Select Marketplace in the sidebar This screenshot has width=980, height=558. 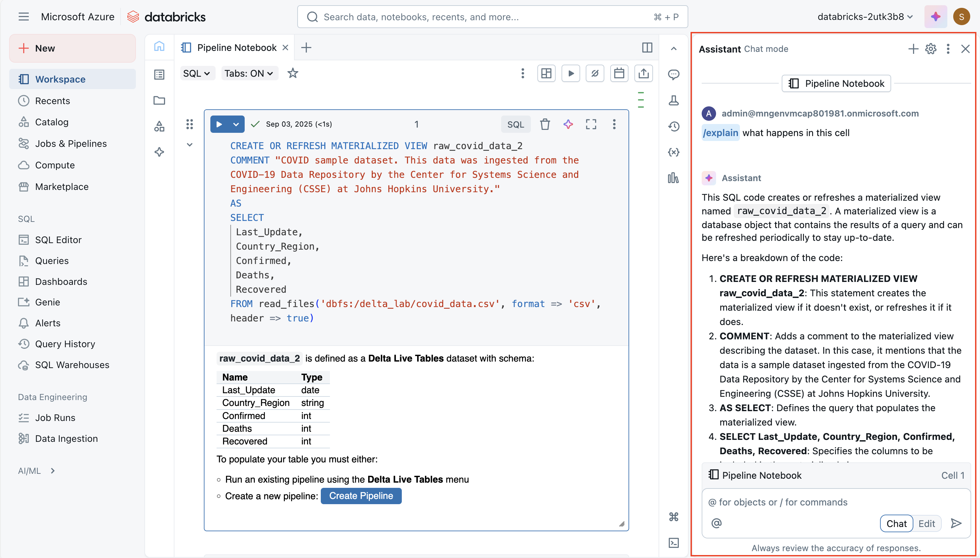click(62, 187)
